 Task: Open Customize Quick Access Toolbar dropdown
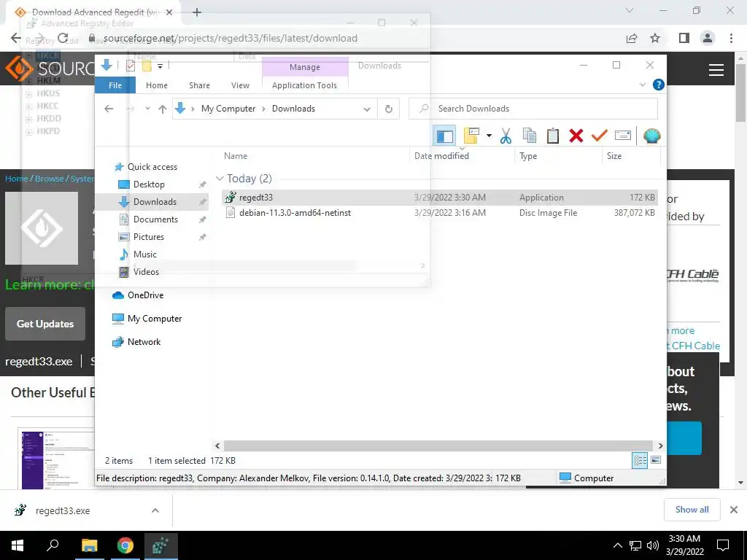(x=160, y=66)
